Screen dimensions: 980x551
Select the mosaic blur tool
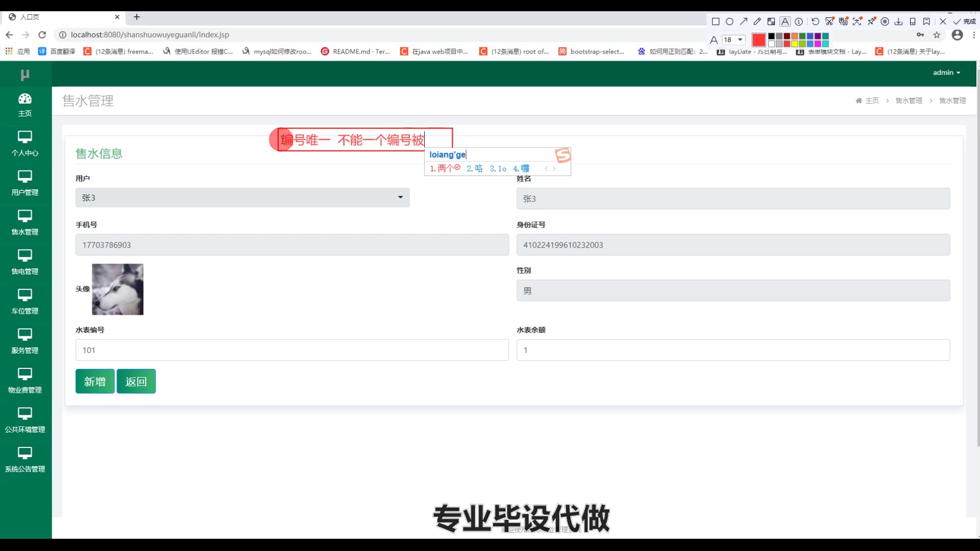[771, 21]
